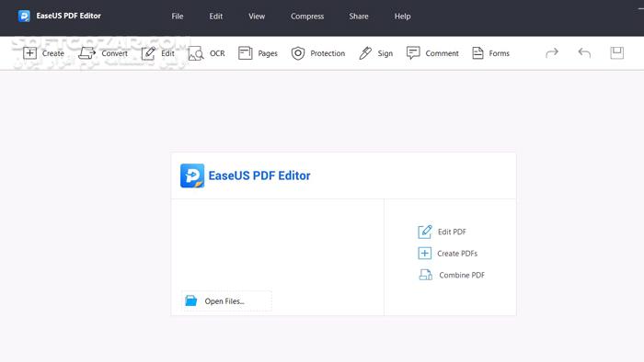Click the OCR label in toolbar

(217, 53)
